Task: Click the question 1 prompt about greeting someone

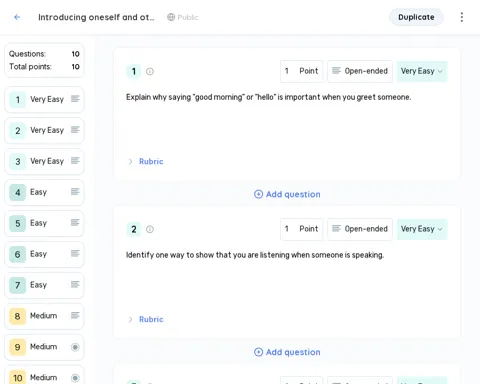Action: pyautogui.click(x=268, y=97)
